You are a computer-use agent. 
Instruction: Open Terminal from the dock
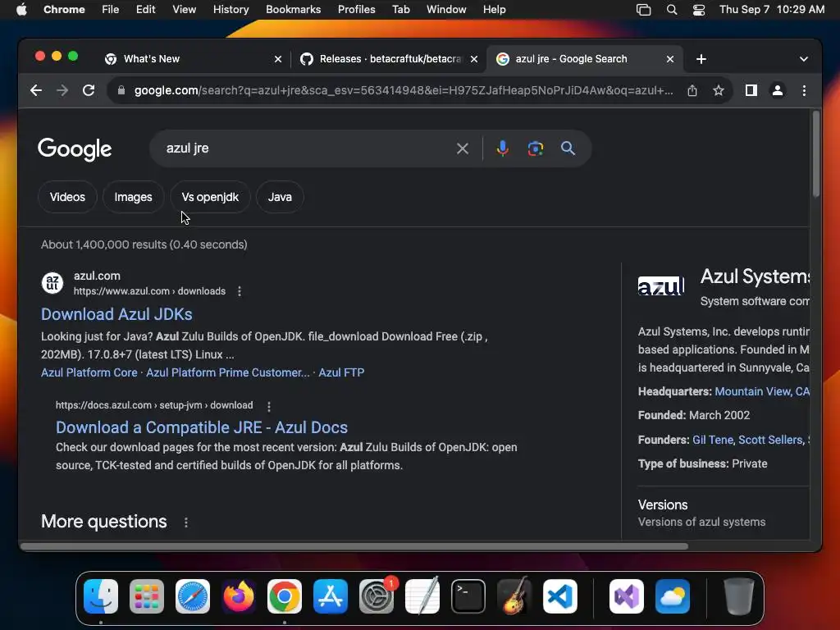pos(468,596)
